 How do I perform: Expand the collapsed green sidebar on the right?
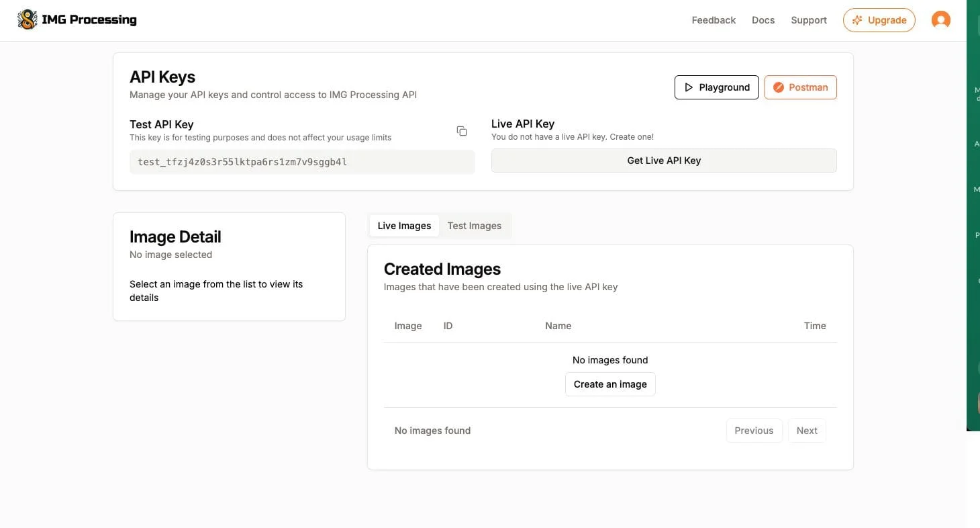973,235
